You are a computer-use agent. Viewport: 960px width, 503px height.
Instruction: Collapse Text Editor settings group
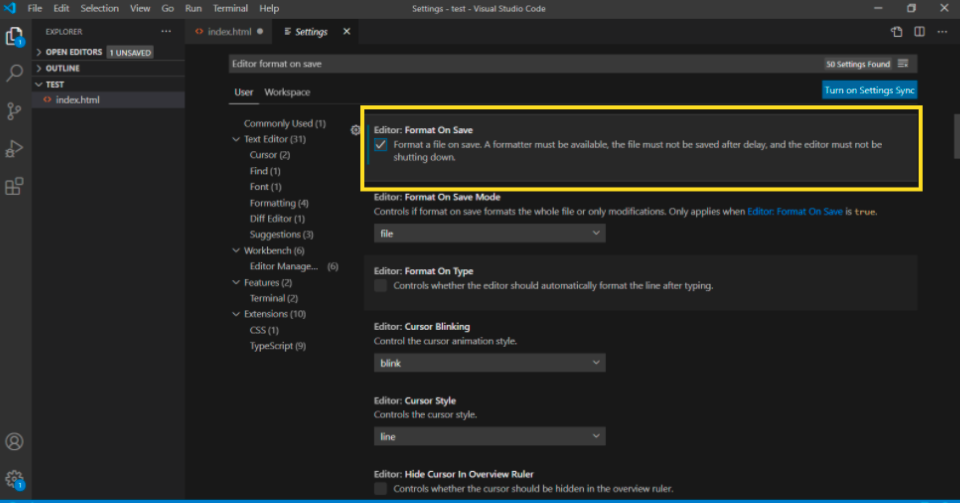pyautogui.click(x=236, y=140)
